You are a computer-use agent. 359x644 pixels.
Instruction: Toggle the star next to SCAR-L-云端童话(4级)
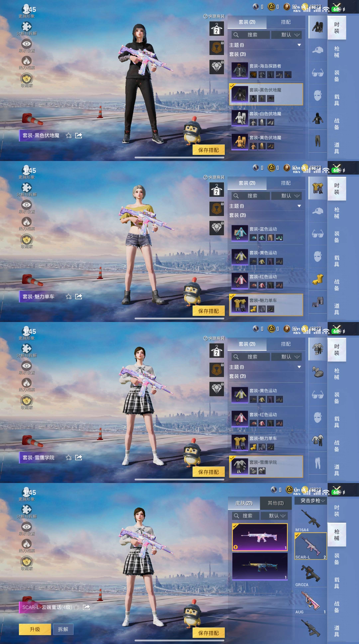77,607
